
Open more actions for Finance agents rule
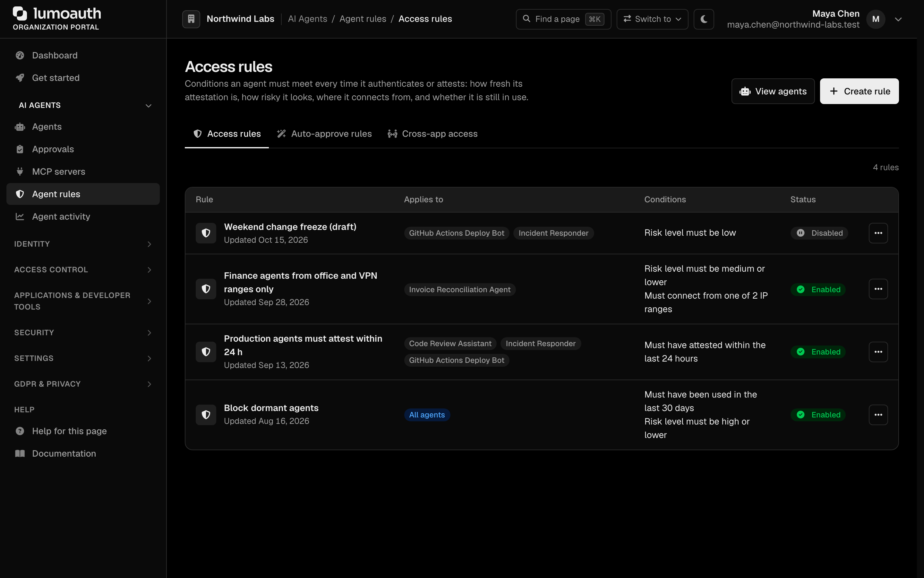[878, 289]
